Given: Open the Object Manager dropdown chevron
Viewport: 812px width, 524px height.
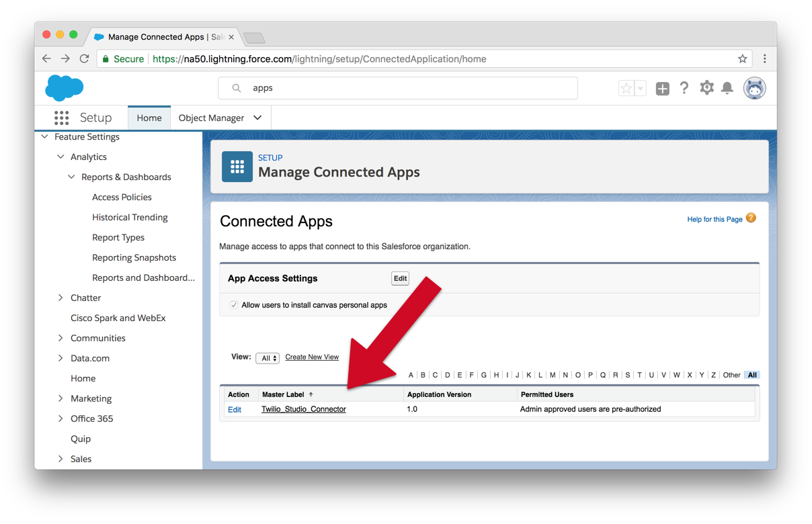Looking at the screenshot, I should pyautogui.click(x=257, y=118).
